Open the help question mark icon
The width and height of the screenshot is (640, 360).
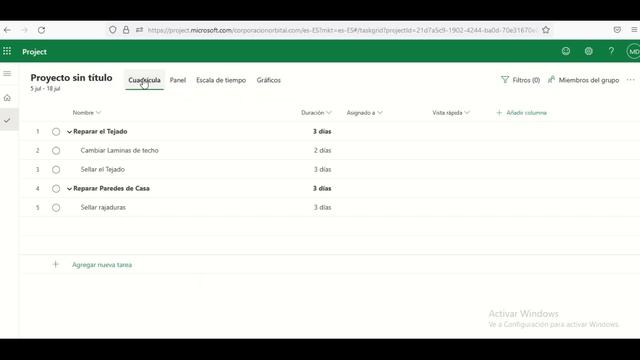pyautogui.click(x=611, y=51)
